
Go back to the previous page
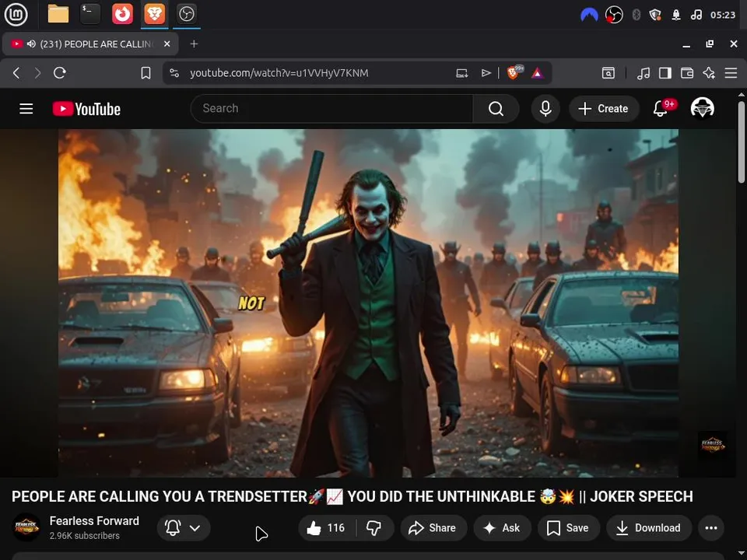tap(16, 73)
